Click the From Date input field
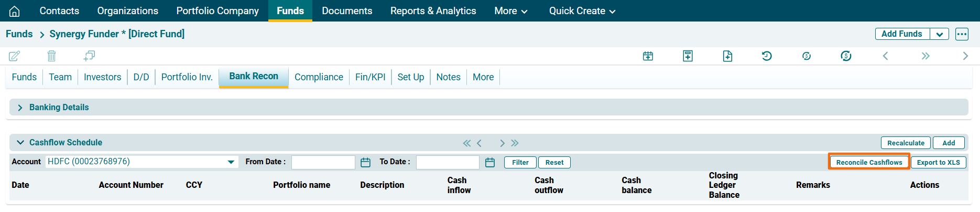Viewport: 980px width, 212px height. tap(323, 162)
